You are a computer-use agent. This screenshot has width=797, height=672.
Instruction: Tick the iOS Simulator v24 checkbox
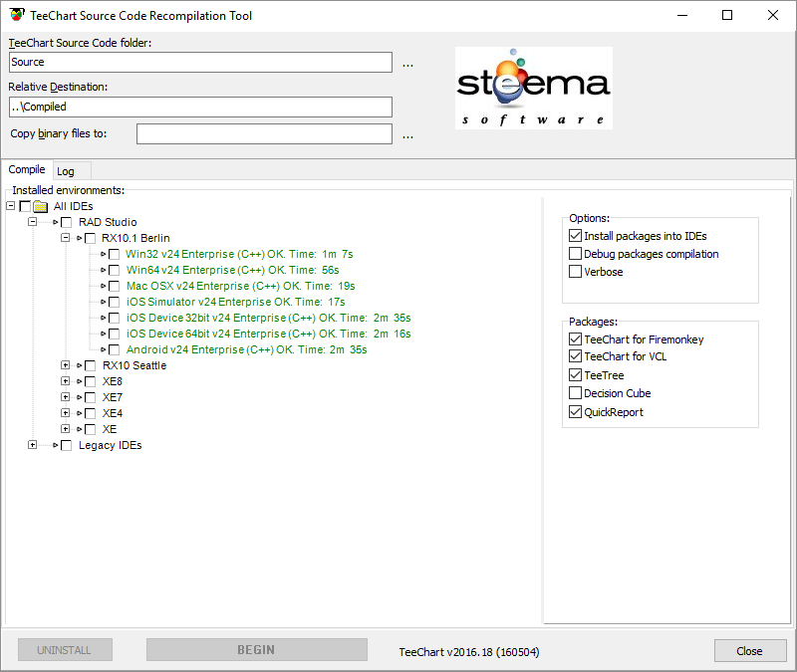click(x=115, y=303)
